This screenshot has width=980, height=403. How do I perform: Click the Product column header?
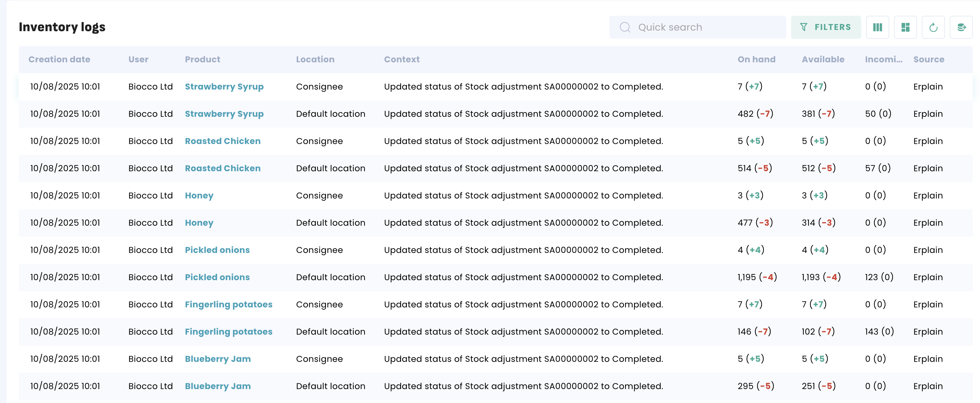(202, 59)
